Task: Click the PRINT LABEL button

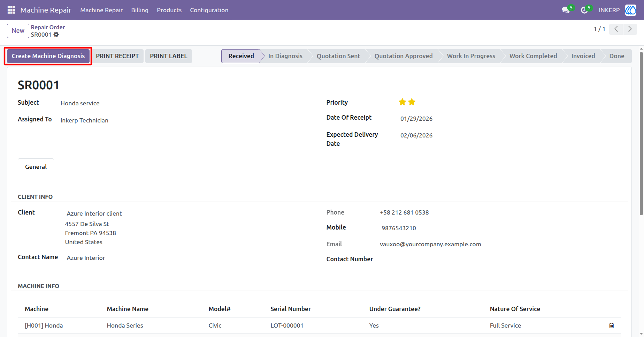Action: [x=169, y=56]
